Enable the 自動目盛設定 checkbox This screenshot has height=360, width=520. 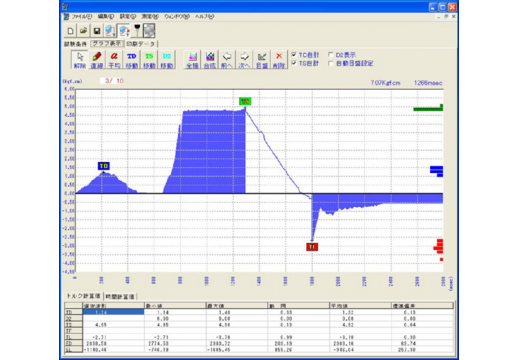pyautogui.click(x=331, y=63)
